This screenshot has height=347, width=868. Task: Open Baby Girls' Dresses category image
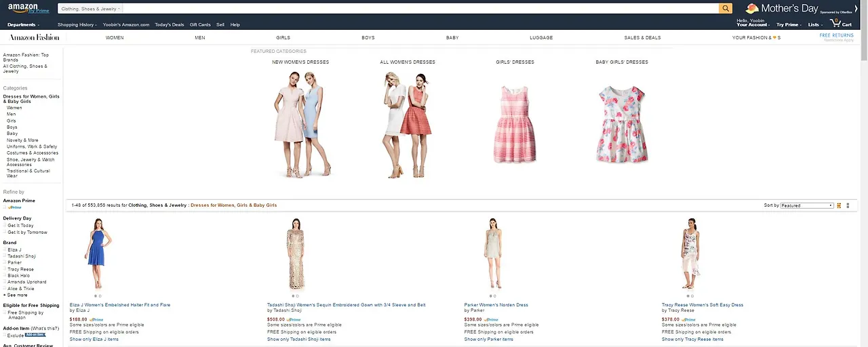[x=621, y=124]
